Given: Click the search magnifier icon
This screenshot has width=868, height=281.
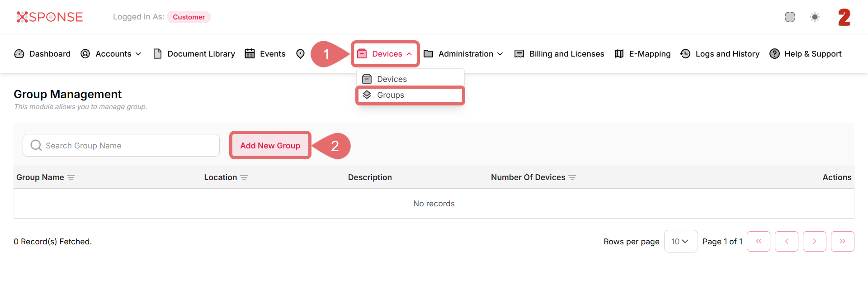Looking at the screenshot, I should tap(36, 145).
